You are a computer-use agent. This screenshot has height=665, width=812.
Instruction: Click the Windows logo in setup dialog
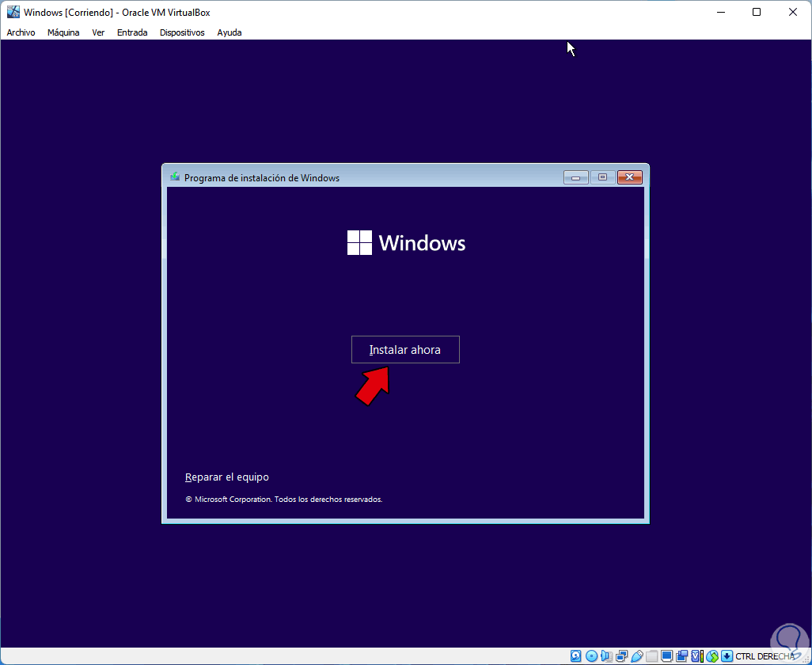(406, 242)
